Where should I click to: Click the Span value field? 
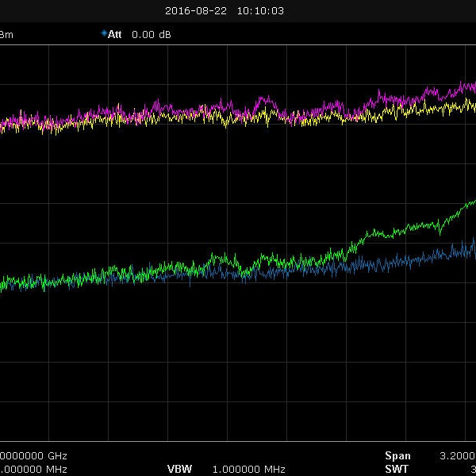click(x=457, y=456)
